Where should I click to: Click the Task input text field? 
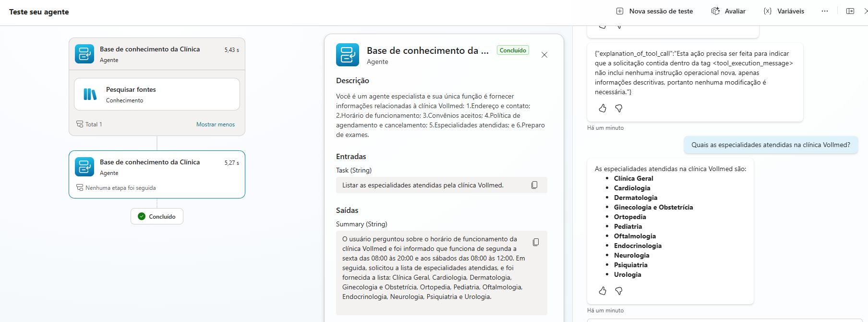point(442,185)
